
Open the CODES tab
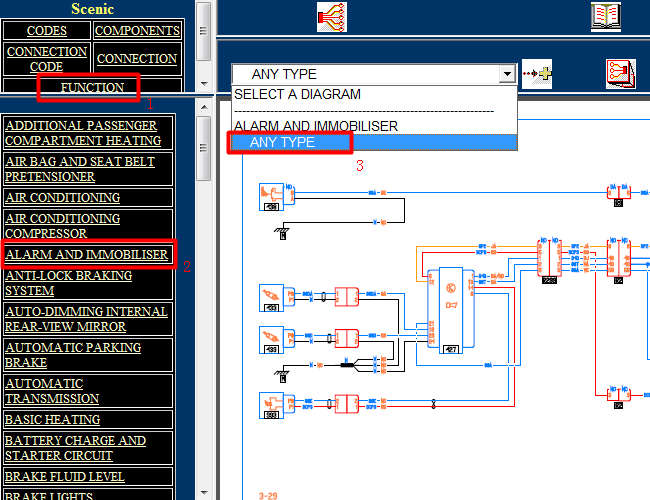pos(46,31)
